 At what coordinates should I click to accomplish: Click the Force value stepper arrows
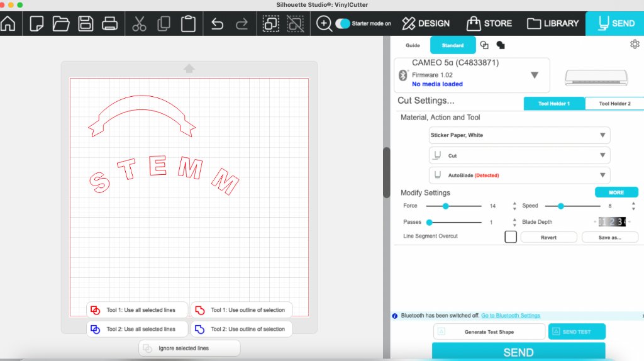coord(514,206)
